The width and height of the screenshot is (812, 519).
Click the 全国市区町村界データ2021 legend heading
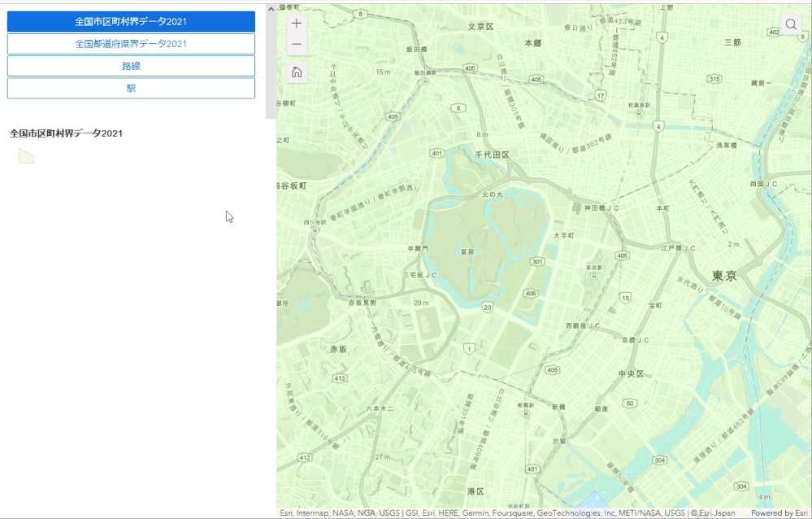[67, 133]
